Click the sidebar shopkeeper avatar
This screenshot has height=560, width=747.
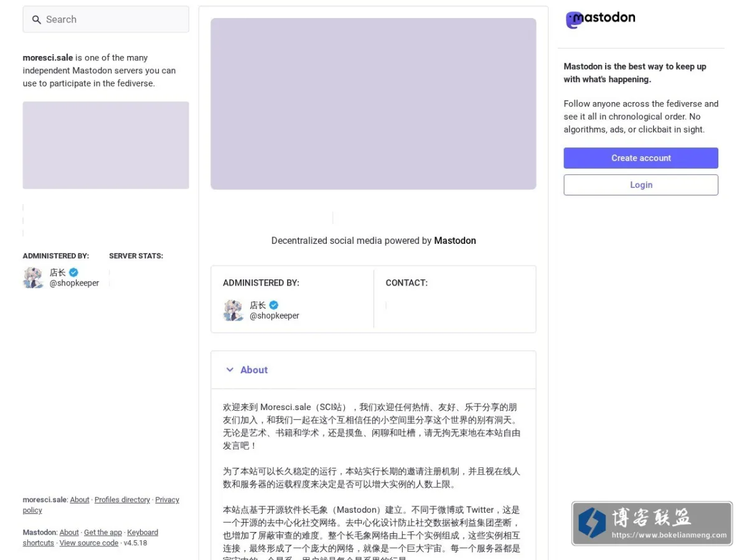pos(33,278)
